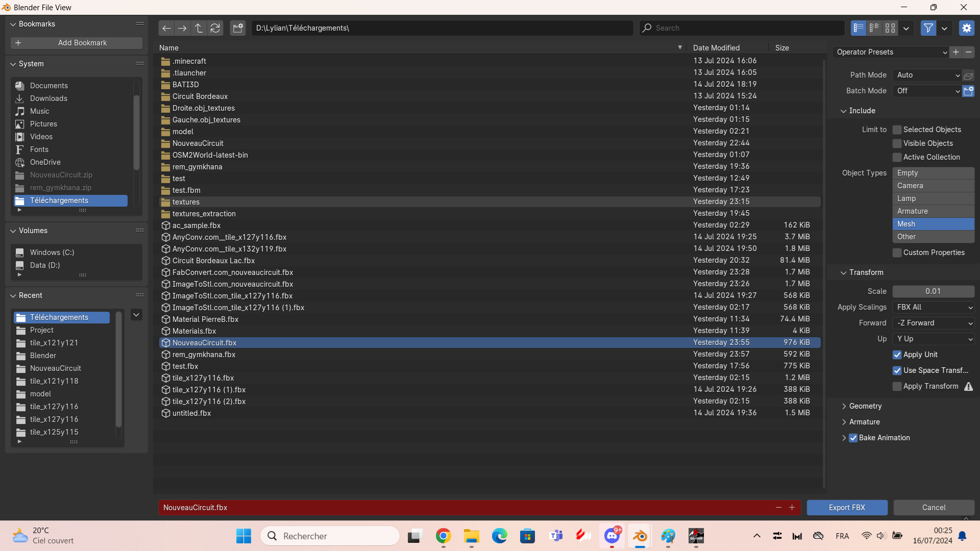
Task: Click Export FBX button
Action: [x=847, y=508]
